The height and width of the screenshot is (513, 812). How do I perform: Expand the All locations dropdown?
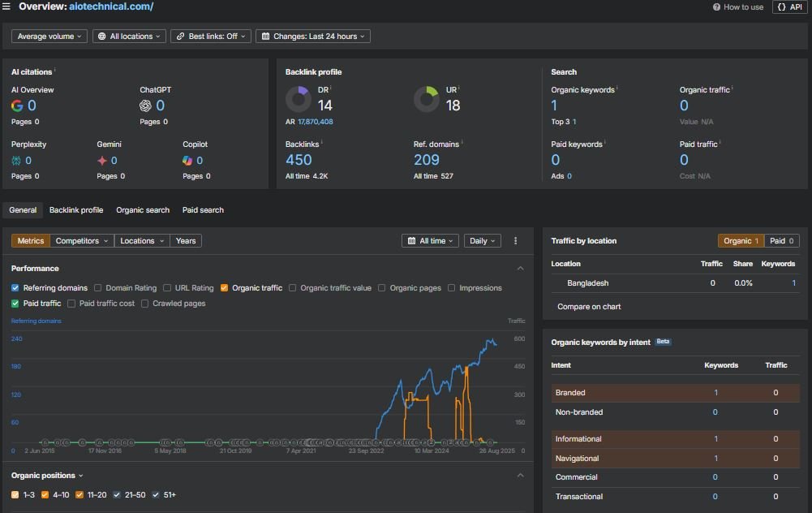click(130, 37)
